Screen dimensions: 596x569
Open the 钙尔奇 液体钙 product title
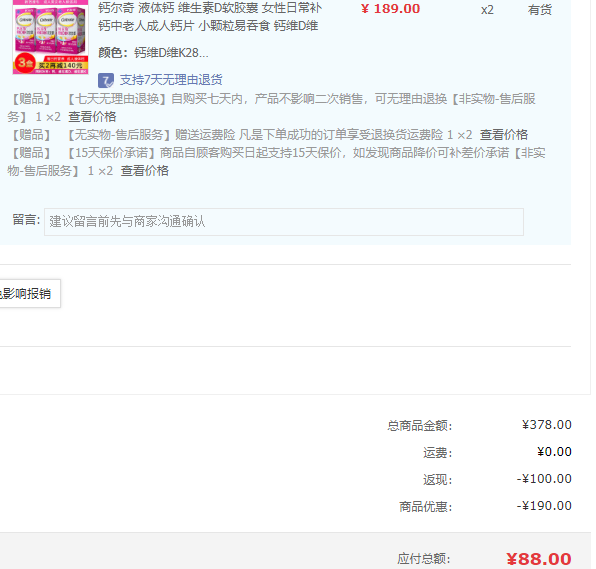coord(210,16)
